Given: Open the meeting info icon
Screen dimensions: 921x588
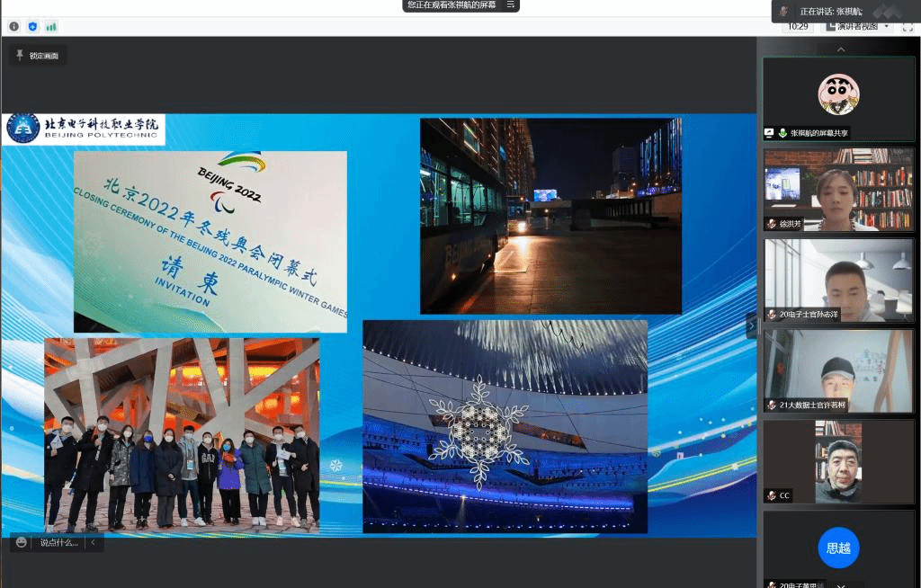Looking at the screenshot, I should 14,26.
